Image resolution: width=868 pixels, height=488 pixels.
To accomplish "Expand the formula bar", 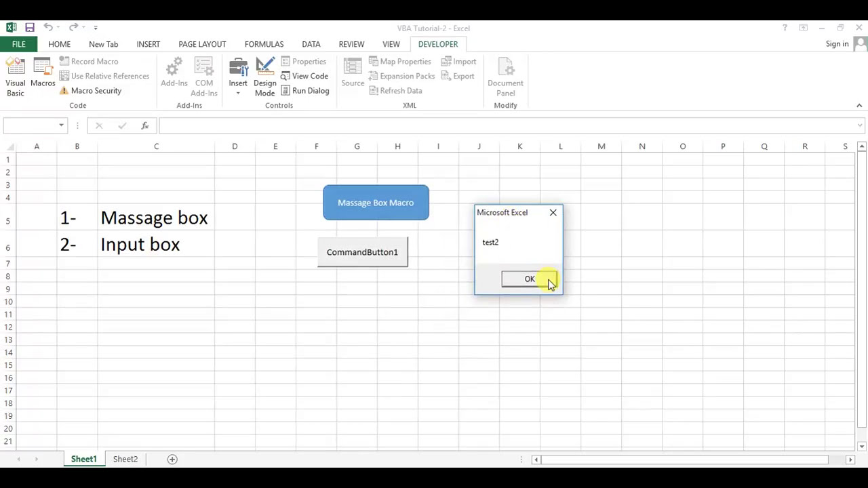I will [860, 125].
